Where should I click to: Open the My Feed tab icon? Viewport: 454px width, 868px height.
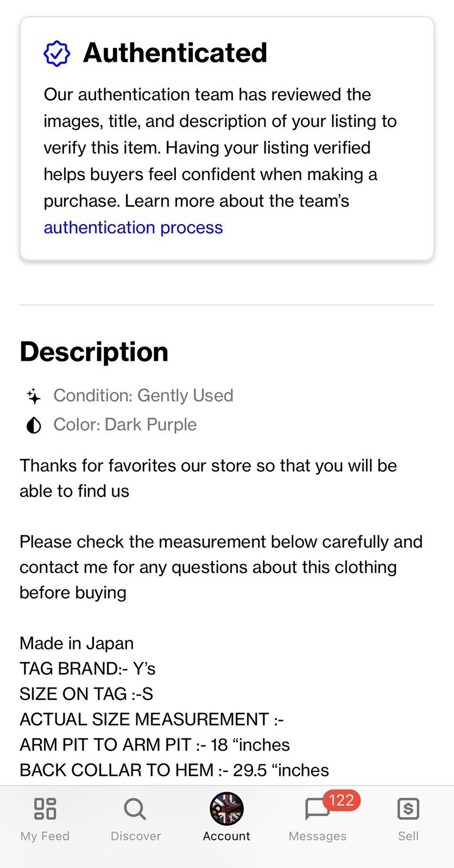(x=45, y=808)
